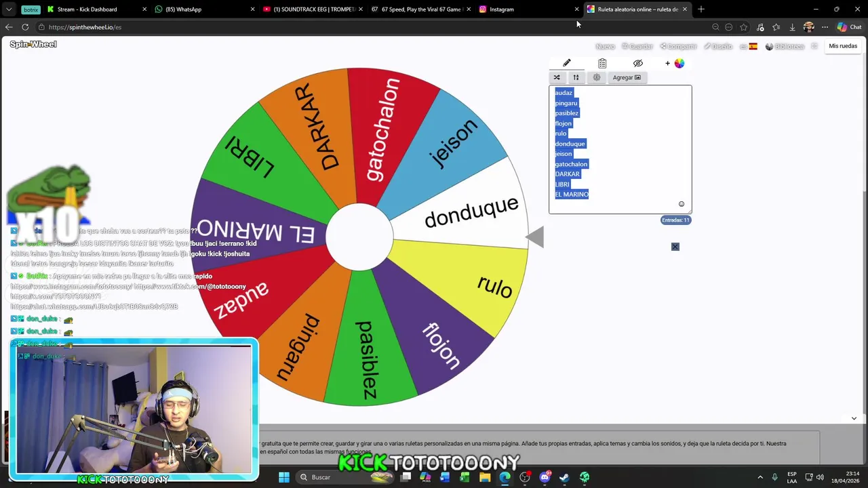Open the Windows Start menu
Screen dimensions: 868x488
pyautogui.click(x=284, y=477)
